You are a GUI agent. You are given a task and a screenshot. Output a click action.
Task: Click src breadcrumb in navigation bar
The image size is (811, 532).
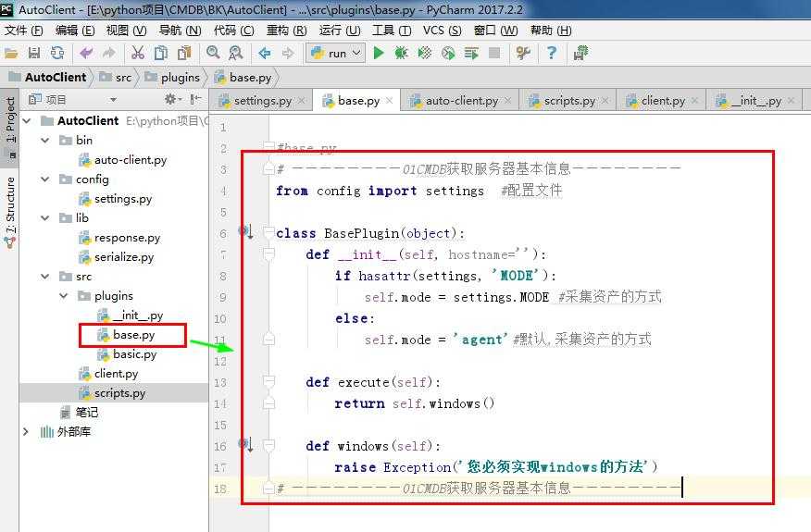point(116,77)
